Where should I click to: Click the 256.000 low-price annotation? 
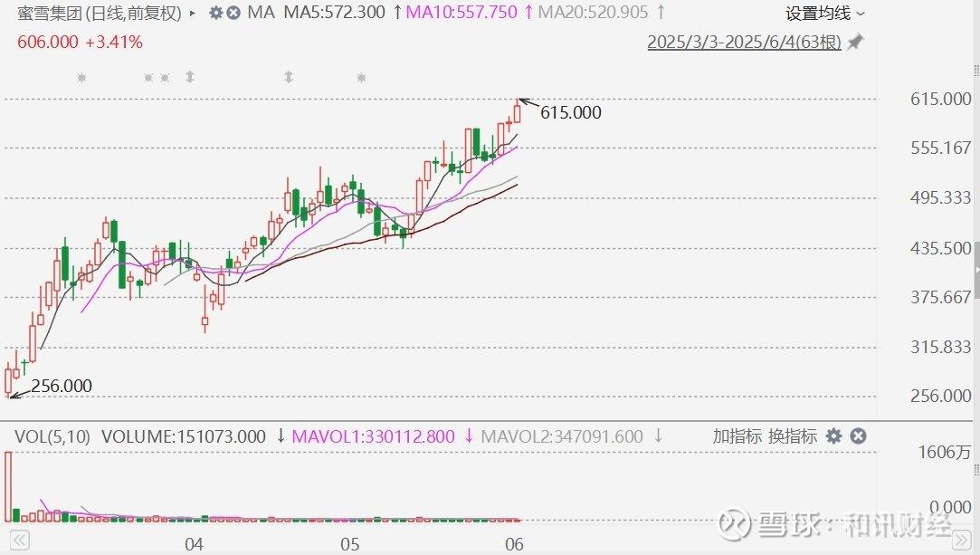click(x=62, y=387)
